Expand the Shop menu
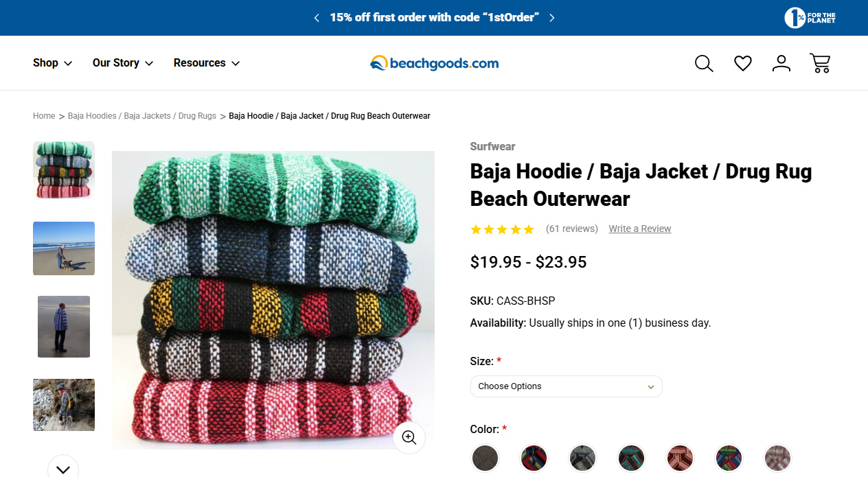The image size is (868, 477). [x=52, y=63]
